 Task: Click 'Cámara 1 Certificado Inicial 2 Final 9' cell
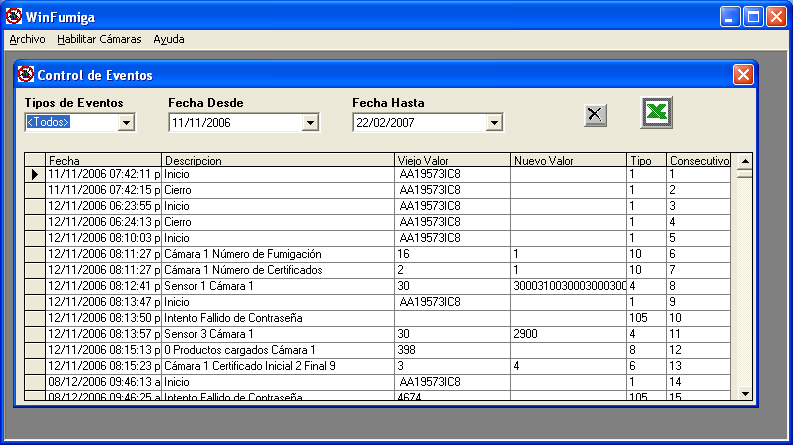(x=277, y=366)
